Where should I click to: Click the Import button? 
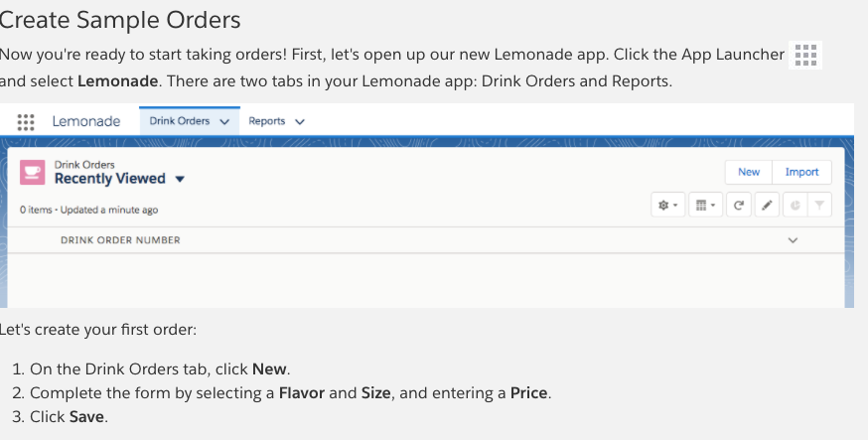(x=801, y=172)
